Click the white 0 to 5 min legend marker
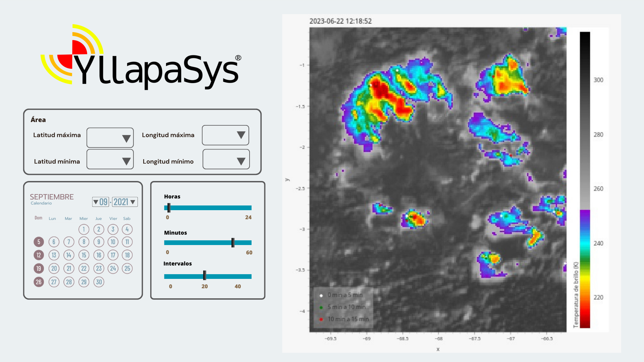The height and width of the screenshot is (362, 644). tap(321, 295)
